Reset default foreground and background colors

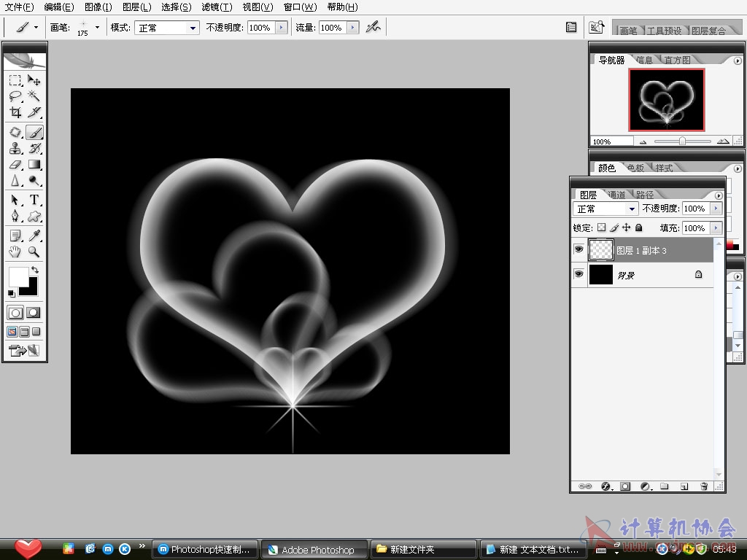tap(12, 293)
